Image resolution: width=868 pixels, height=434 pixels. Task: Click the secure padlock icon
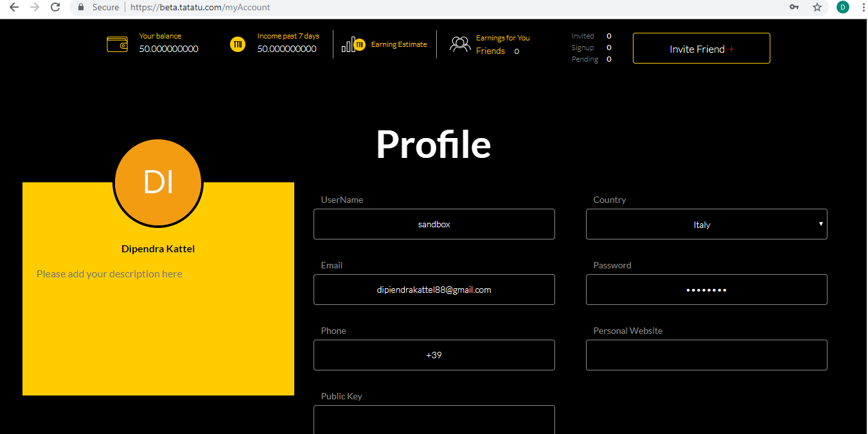[81, 7]
